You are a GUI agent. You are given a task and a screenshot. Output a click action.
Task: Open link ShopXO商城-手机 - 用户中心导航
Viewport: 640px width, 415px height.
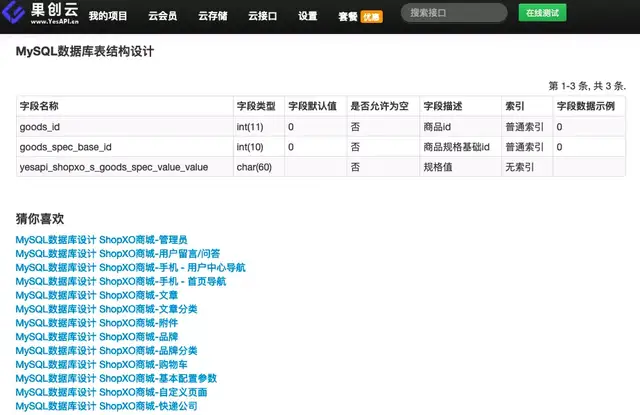(x=131, y=267)
